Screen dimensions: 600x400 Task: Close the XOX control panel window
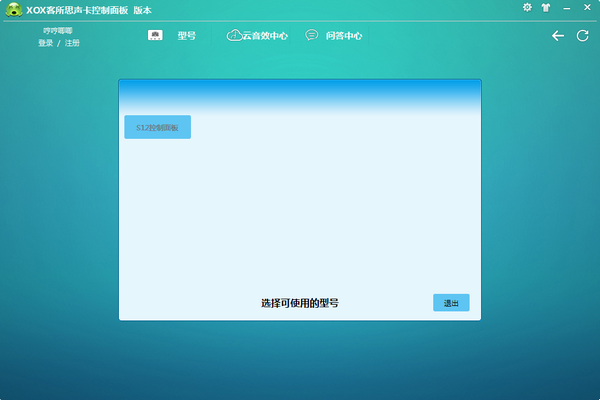(x=587, y=7)
